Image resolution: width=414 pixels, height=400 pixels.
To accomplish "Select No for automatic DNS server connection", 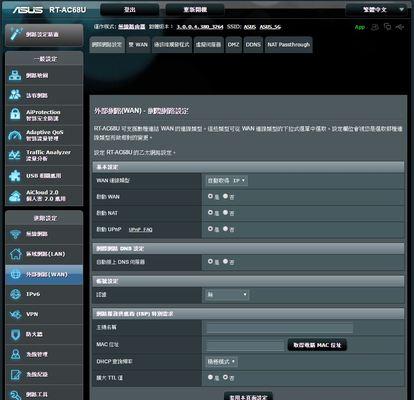I will (225, 261).
